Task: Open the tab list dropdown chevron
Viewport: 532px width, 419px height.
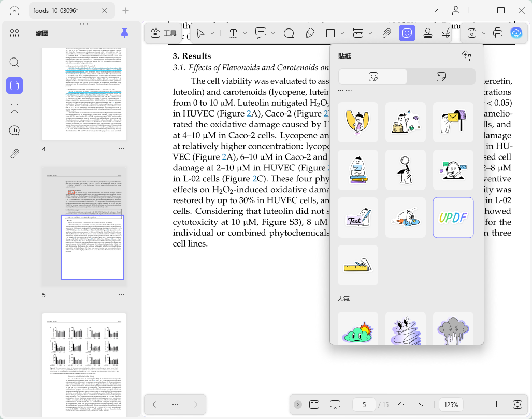Action: tap(435, 10)
